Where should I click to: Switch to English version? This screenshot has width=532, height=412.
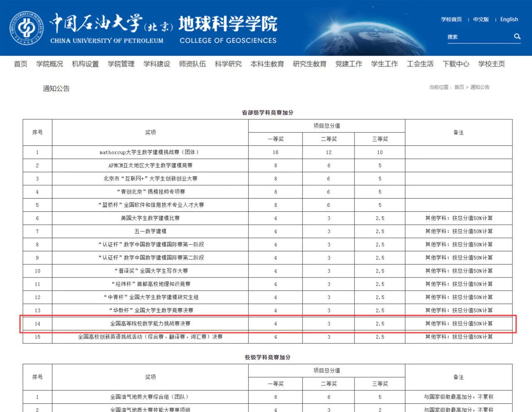(509, 20)
